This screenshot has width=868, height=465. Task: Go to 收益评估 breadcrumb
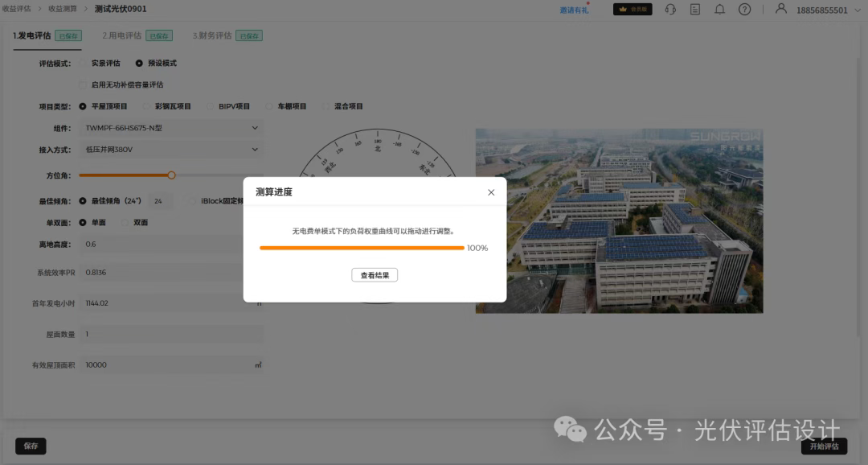[17, 9]
